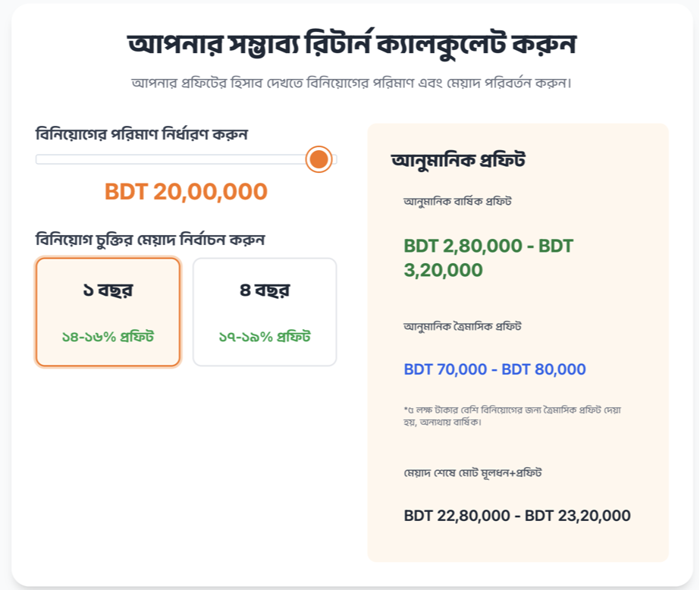Click the আনুমানিক ত্রৈমাসিক প্রফিট label
The width and height of the screenshot is (700, 590).
[462, 326]
